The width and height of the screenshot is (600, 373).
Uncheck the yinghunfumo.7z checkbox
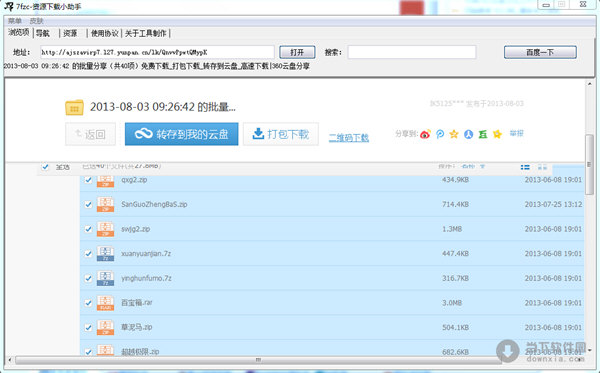tap(88, 278)
